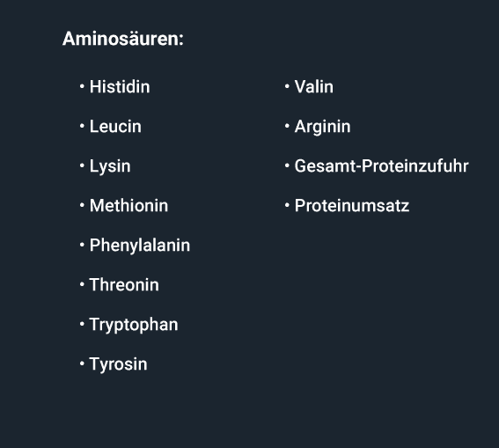Click the bullet before Arginin
This screenshot has height=448, width=499.
coord(287,126)
